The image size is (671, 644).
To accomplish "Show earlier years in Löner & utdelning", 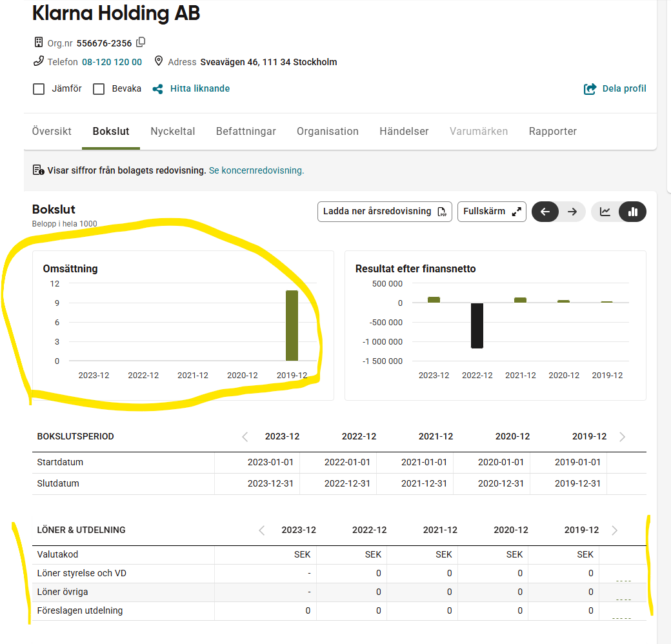I will tap(614, 530).
